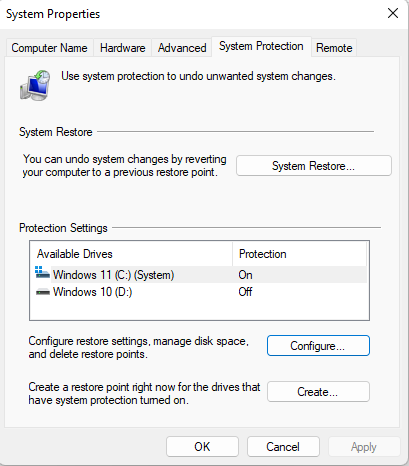
Task: Launch System Restore wizard button
Action: [x=314, y=166]
